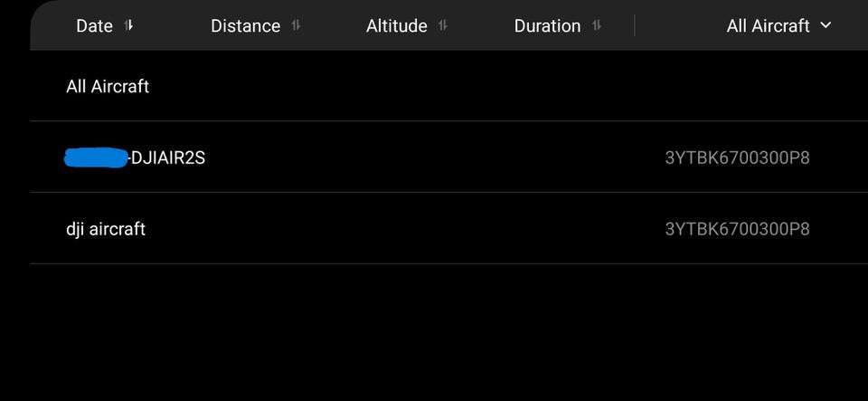Viewport: 868px width, 401px height.
Task: Click the sort arrows icon beside Distance
Action: [x=296, y=25]
